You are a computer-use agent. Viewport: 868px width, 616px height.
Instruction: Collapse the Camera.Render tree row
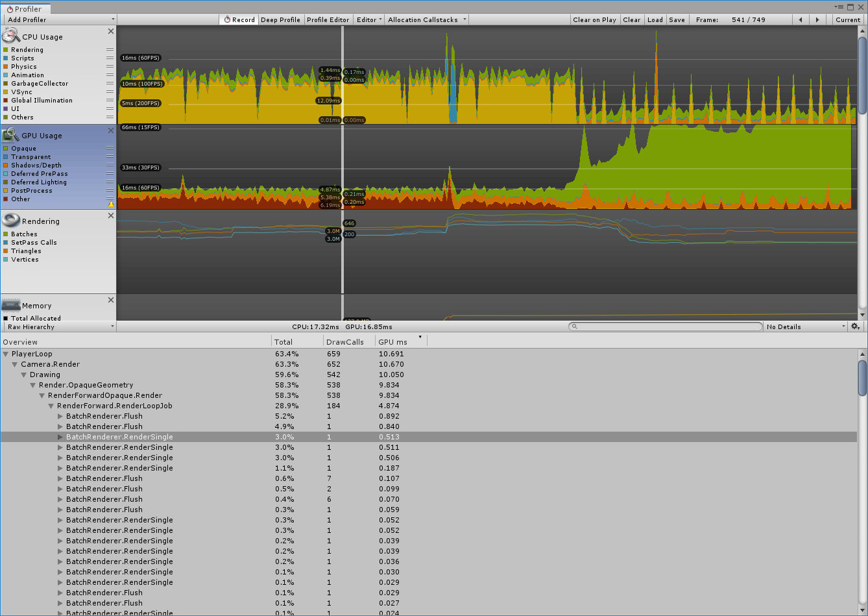pos(15,364)
